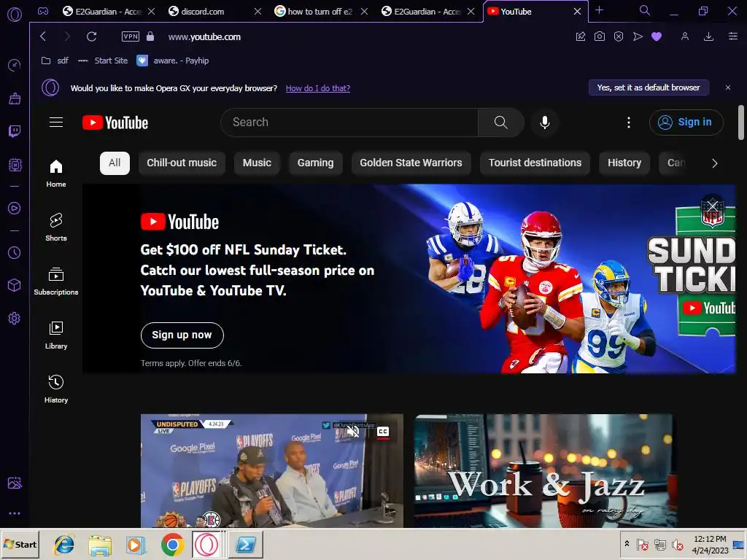Select the History category chip
747x560 pixels.
click(x=624, y=163)
